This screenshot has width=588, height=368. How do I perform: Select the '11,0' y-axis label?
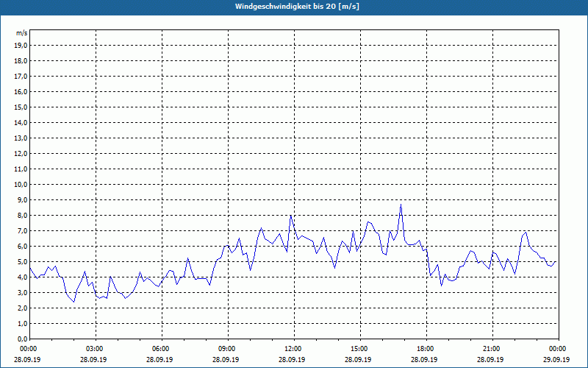point(21,169)
